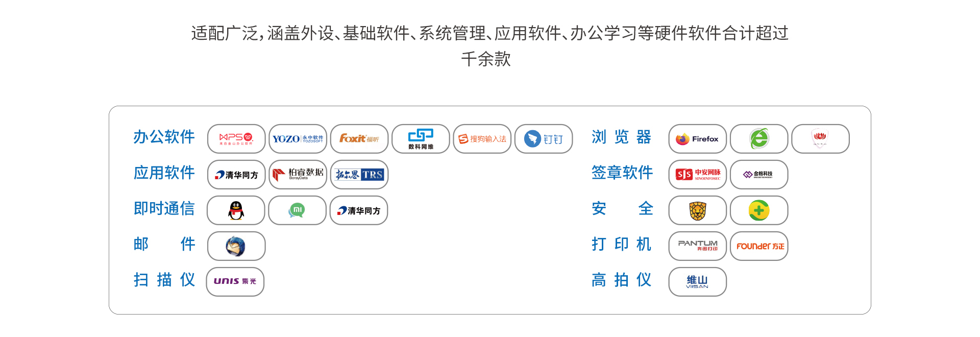
Task: Click the PANTUM 奔图打印 logo
Action: [x=698, y=246]
